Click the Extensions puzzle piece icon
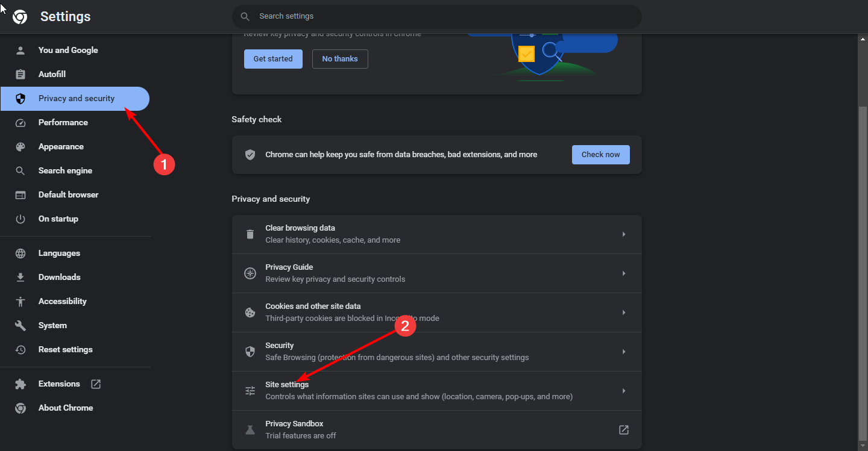The width and height of the screenshot is (868, 451). pos(20,384)
